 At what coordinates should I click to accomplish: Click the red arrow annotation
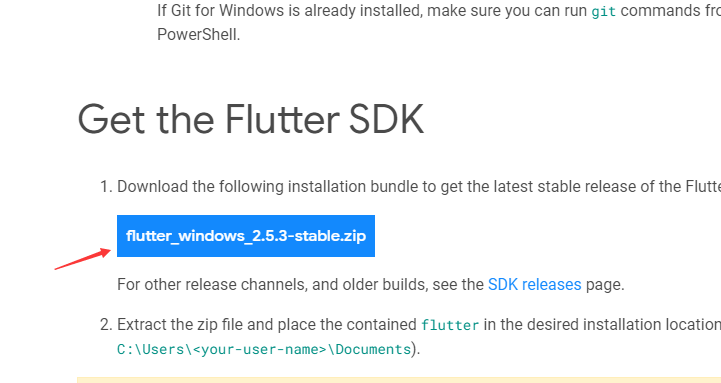pyautogui.click(x=83, y=259)
